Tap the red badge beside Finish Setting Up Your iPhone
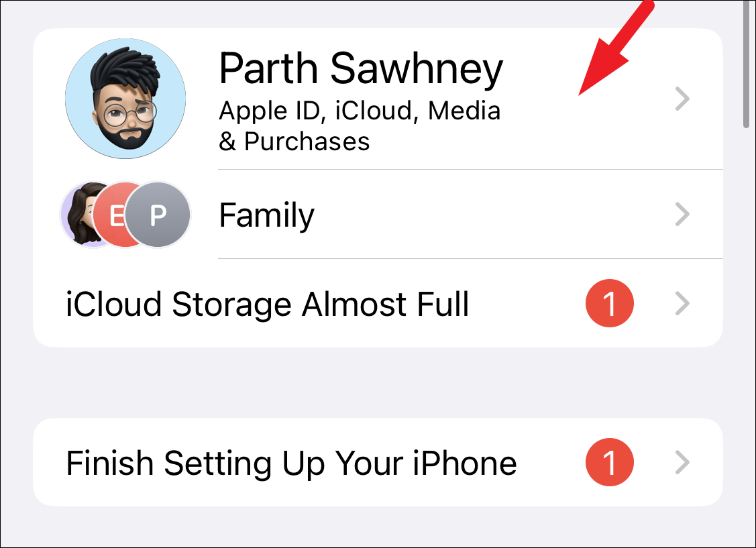The image size is (756, 548). pyautogui.click(x=609, y=463)
